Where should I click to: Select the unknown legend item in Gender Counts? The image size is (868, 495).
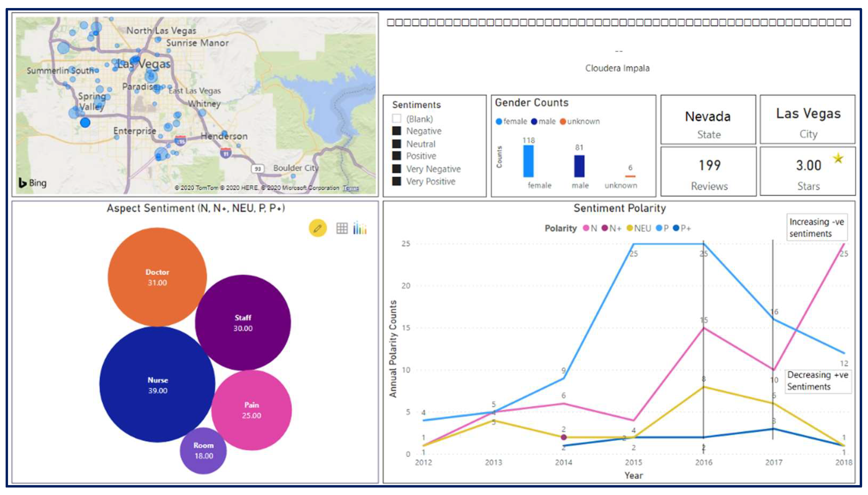[580, 121]
